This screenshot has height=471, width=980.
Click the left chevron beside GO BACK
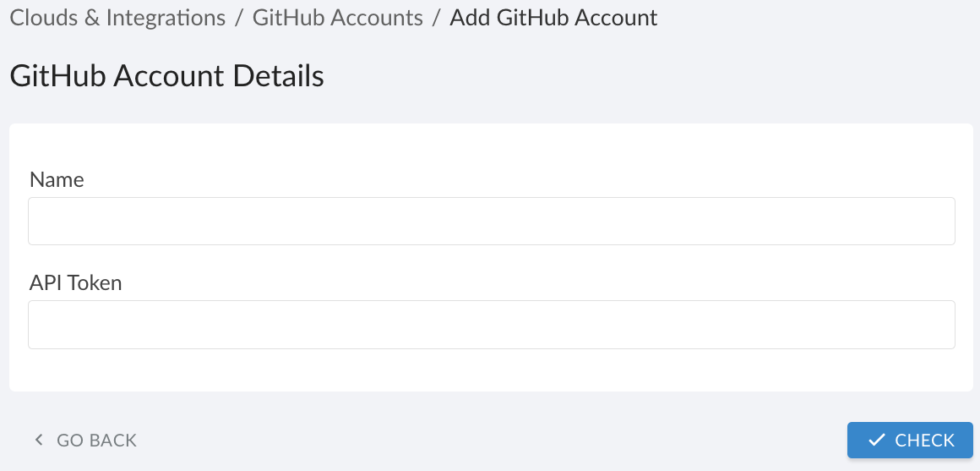(x=38, y=440)
